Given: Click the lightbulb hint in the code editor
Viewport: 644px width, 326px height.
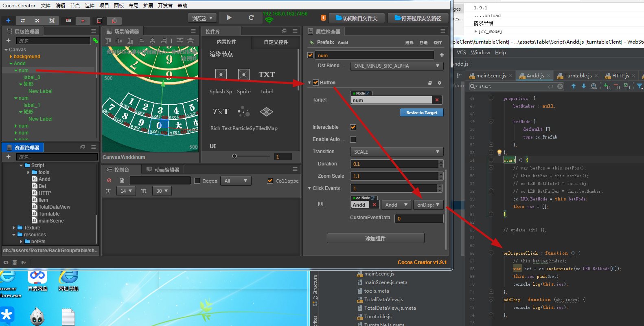Looking at the screenshot, I should point(499,152).
